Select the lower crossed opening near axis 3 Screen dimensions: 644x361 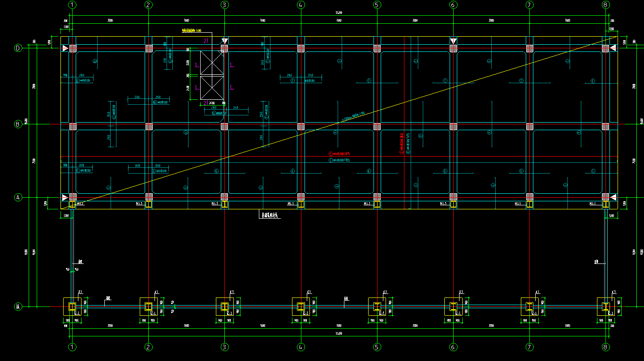211,87
